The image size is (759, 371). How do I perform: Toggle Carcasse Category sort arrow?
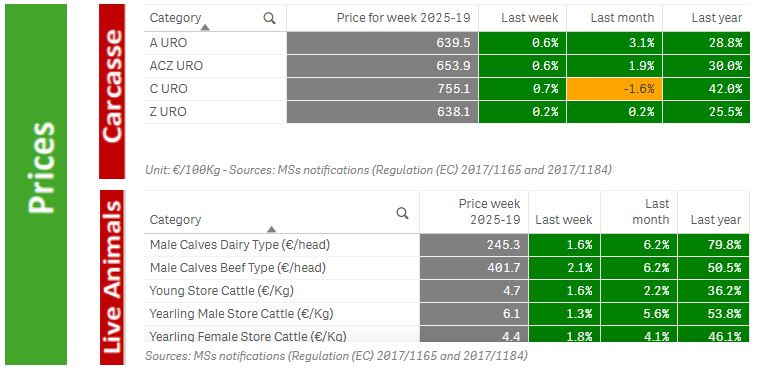205,28
